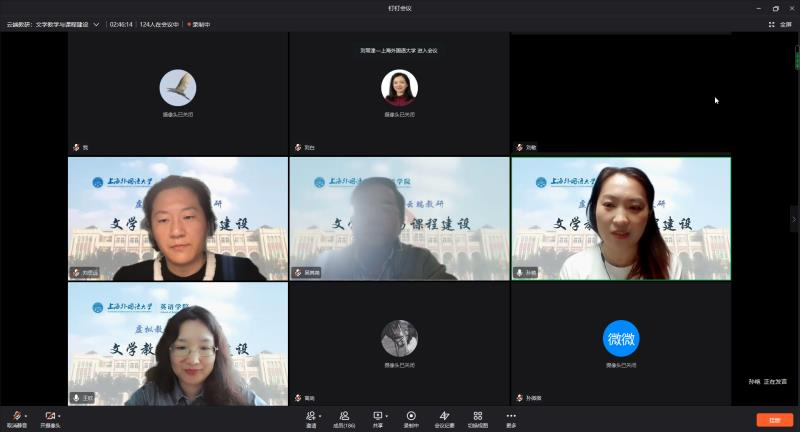
Task: Click 切换视图 switch view icon
Action: 478,416
